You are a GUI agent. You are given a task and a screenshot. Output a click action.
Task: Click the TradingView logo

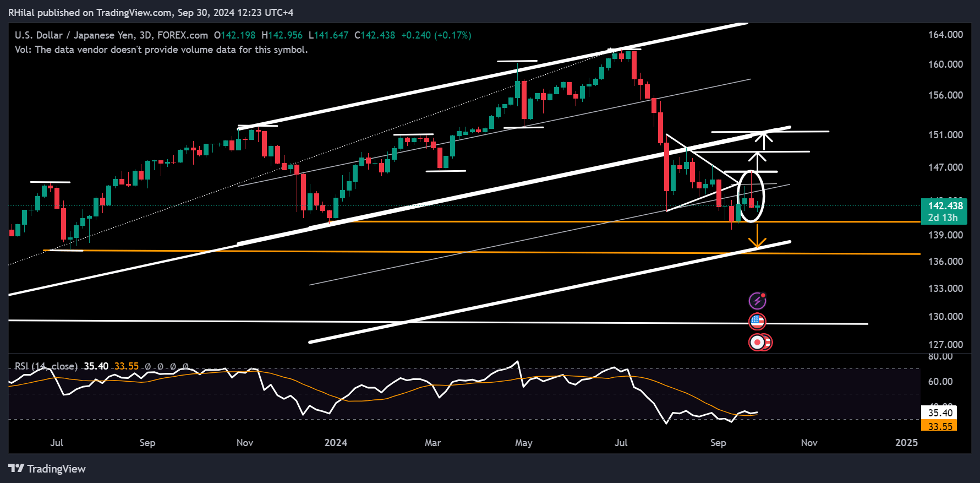point(47,469)
